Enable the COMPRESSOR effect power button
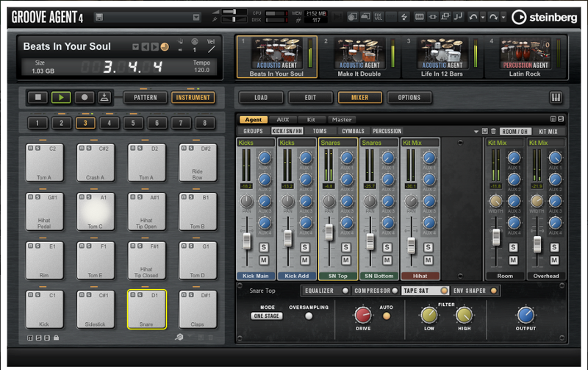The height and width of the screenshot is (370, 588). click(395, 291)
